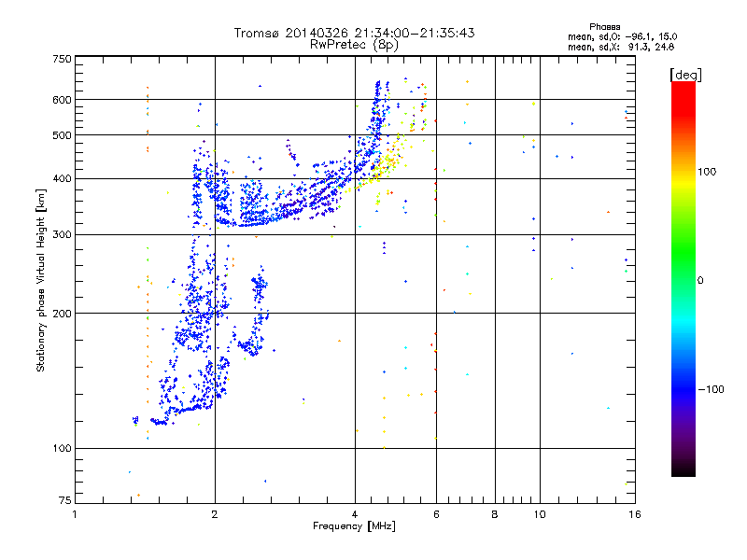
Task: Click the phase color scale bar
Action: [684, 279]
